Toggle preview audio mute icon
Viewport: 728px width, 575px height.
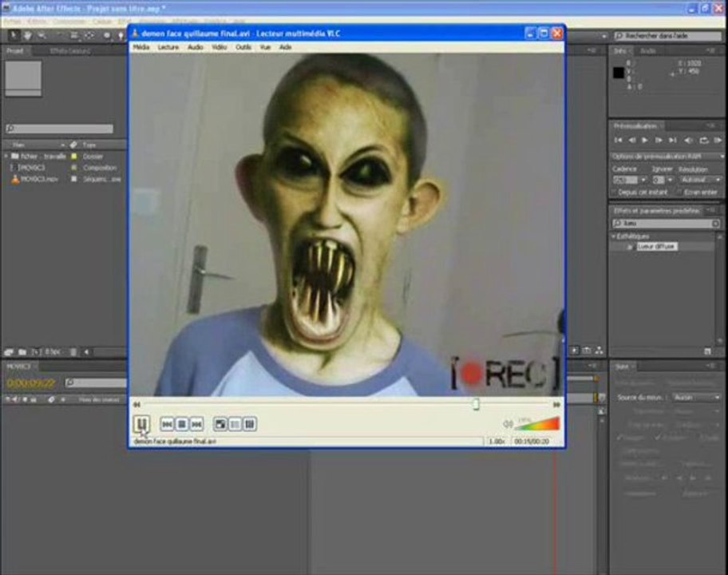pyautogui.click(x=689, y=140)
